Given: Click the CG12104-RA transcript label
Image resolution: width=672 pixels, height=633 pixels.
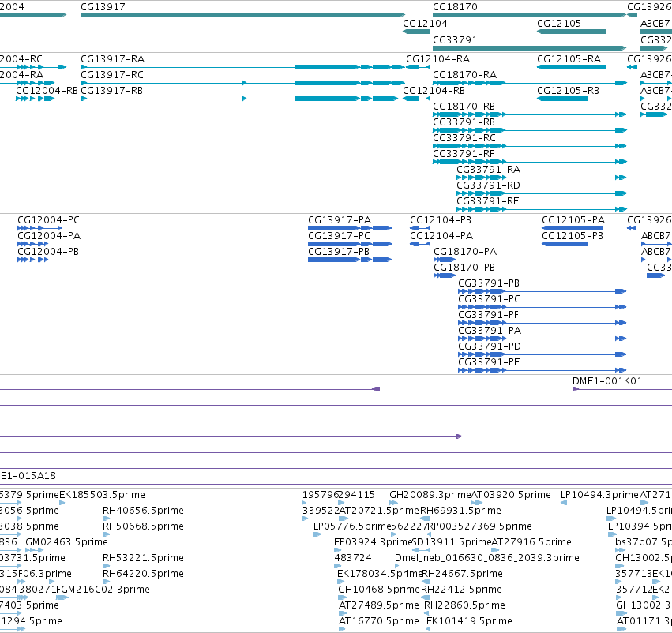Looking at the screenshot, I should pyautogui.click(x=438, y=58).
